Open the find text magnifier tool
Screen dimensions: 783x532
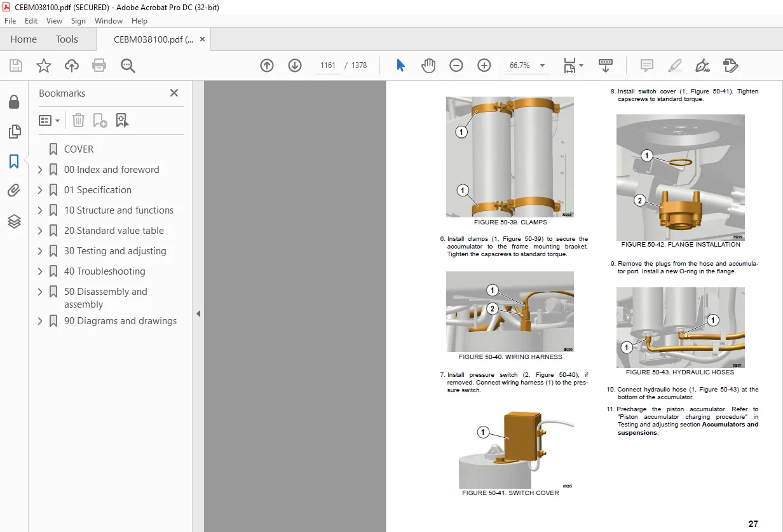click(128, 65)
